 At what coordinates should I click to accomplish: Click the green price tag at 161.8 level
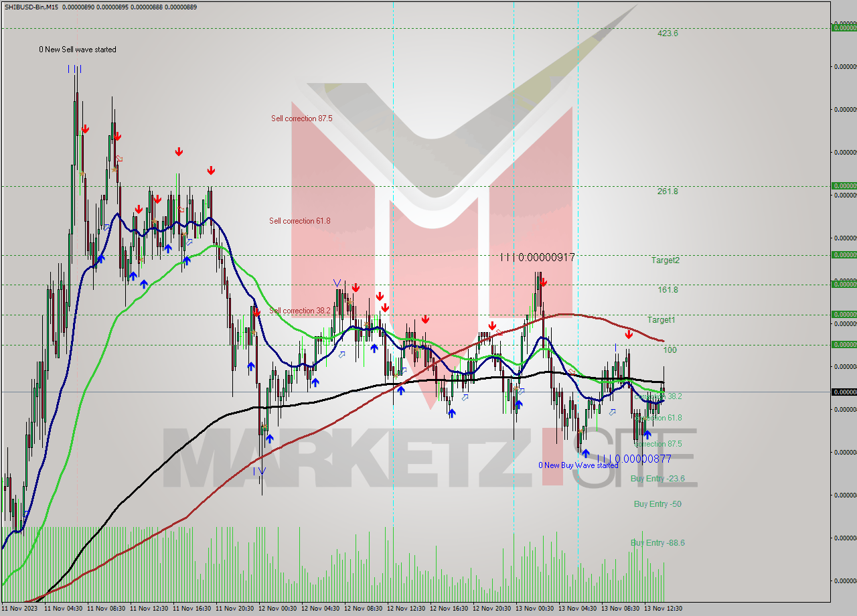point(844,285)
